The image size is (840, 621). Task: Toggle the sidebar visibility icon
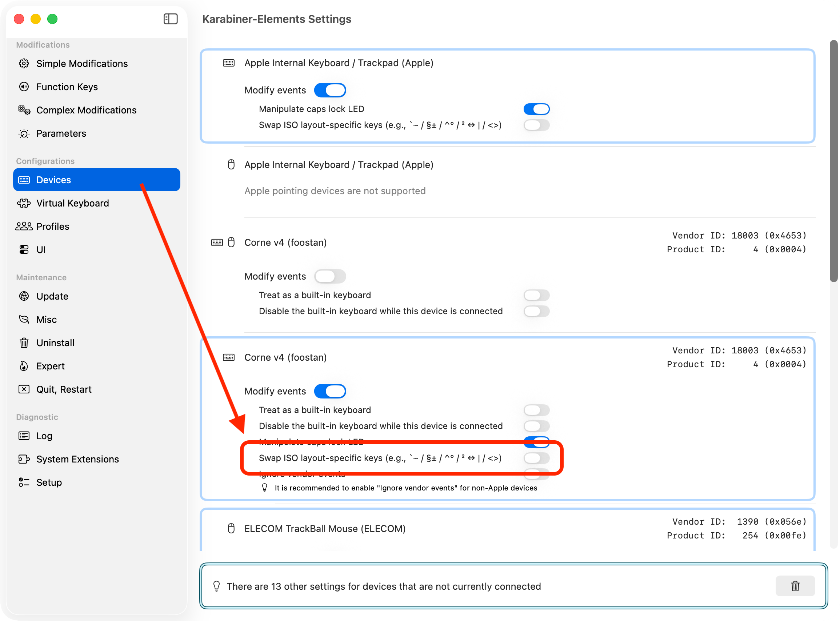[x=170, y=19]
